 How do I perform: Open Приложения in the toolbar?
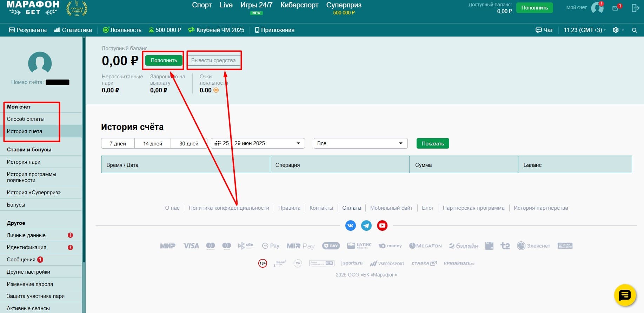point(275,30)
